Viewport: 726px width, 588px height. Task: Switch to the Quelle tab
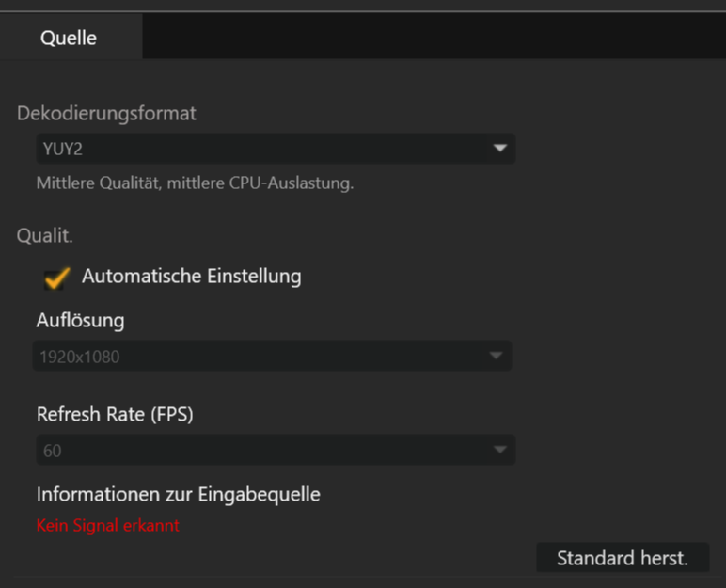[x=69, y=39]
